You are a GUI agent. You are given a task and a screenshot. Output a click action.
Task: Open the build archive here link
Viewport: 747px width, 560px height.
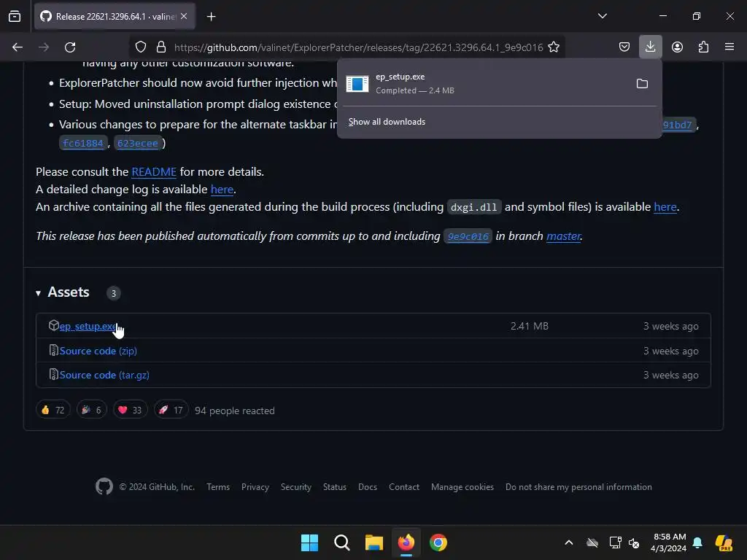tap(665, 207)
